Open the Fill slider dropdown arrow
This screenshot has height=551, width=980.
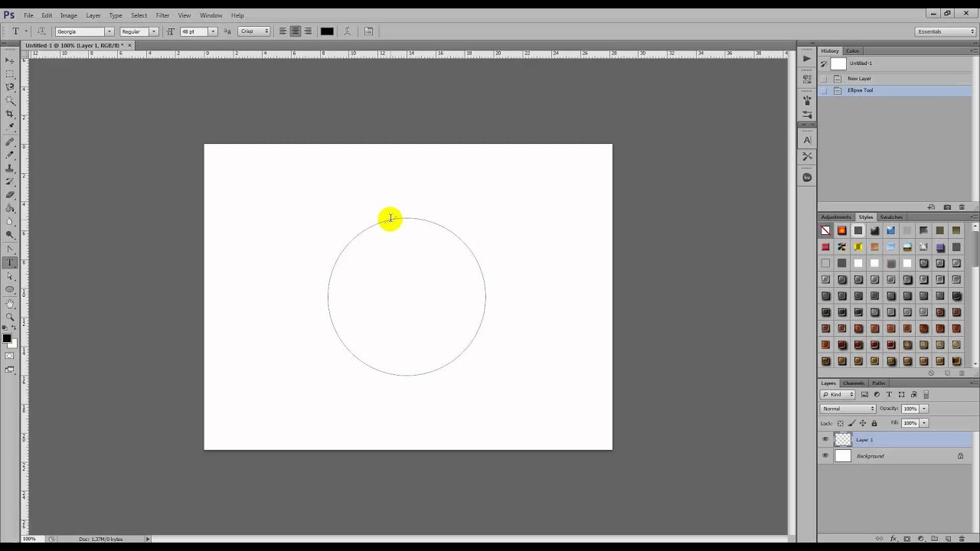(x=924, y=423)
